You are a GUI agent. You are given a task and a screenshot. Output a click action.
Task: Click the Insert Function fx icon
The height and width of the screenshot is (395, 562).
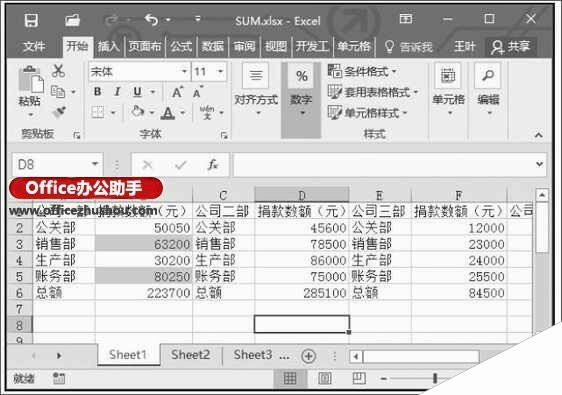[213, 165]
